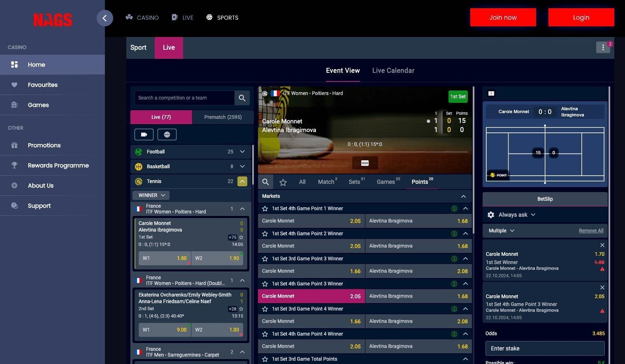Open the three-dot menu with badge 2

coord(603,47)
